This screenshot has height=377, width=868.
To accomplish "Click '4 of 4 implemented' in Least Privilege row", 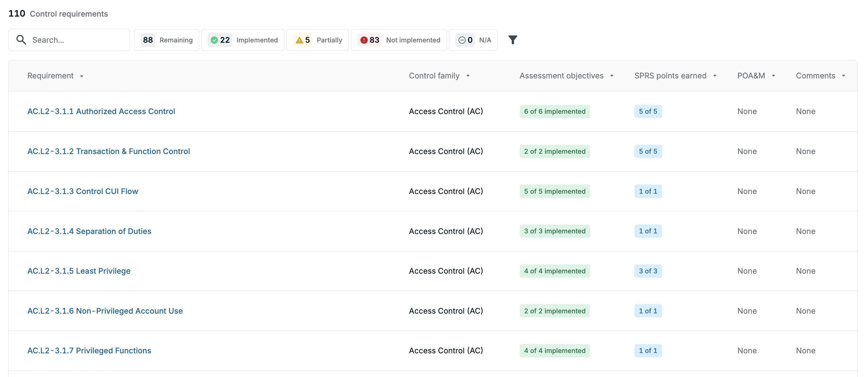I will click(x=554, y=271).
